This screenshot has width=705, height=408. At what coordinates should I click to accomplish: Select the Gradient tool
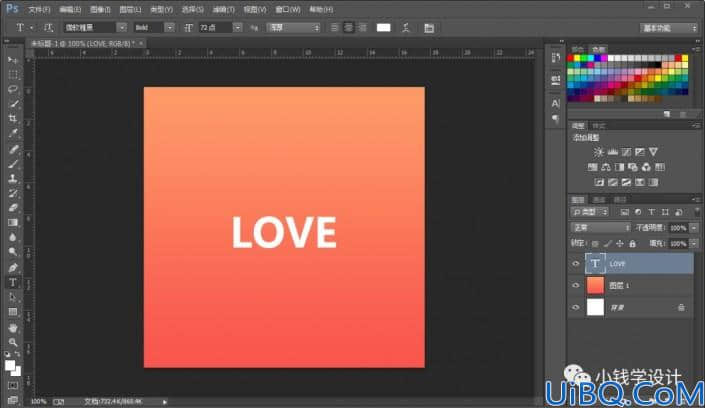(13, 223)
